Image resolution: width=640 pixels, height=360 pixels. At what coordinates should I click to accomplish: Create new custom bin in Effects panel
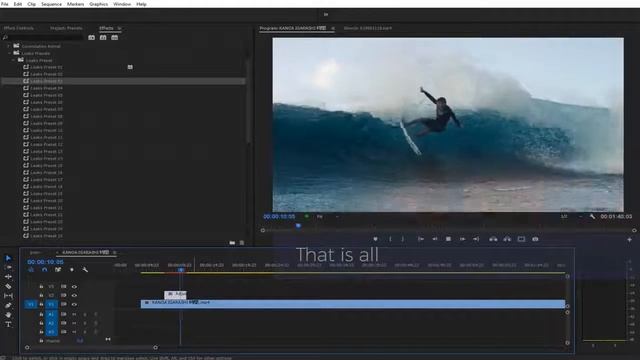click(232, 243)
